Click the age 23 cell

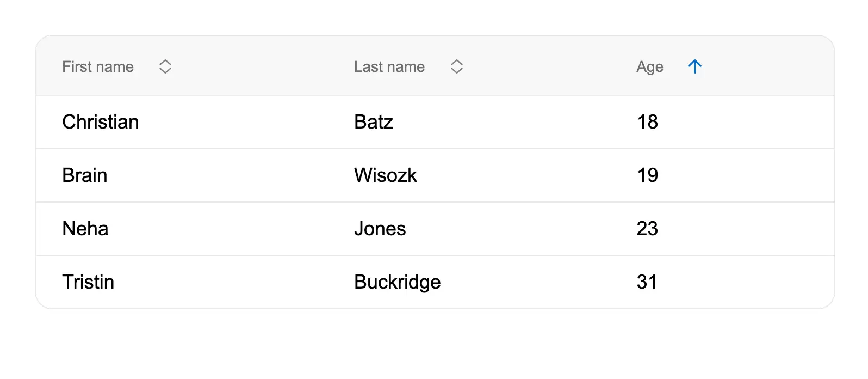click(x=647, y=229)
